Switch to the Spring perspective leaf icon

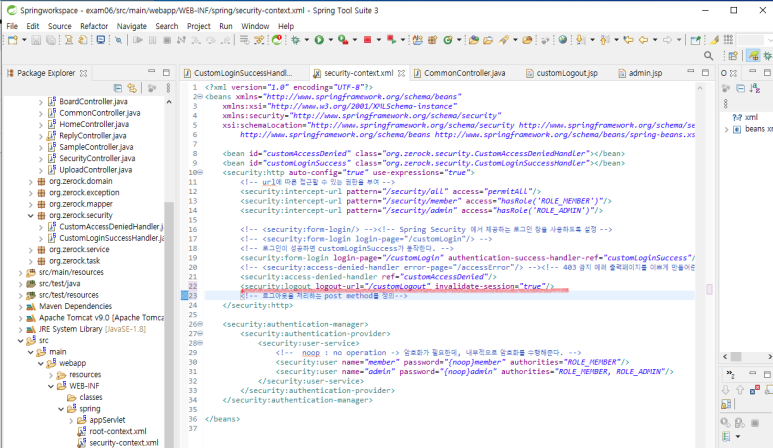coord(753,56)
